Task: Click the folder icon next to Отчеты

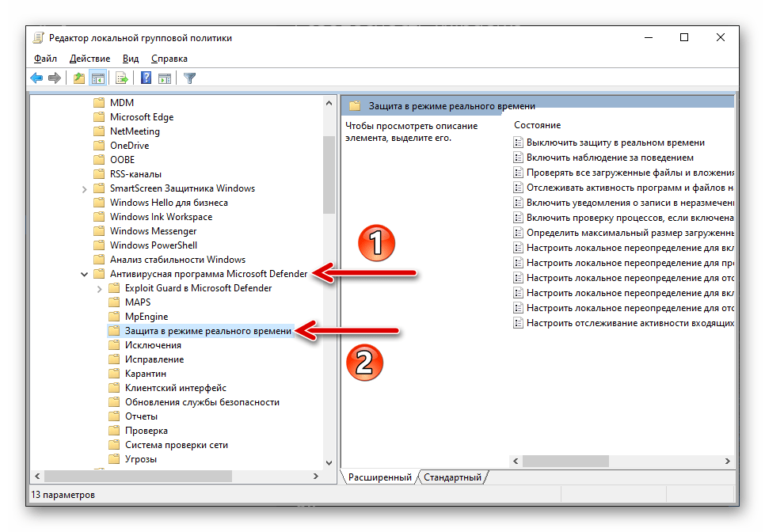Action: (114, 416)
